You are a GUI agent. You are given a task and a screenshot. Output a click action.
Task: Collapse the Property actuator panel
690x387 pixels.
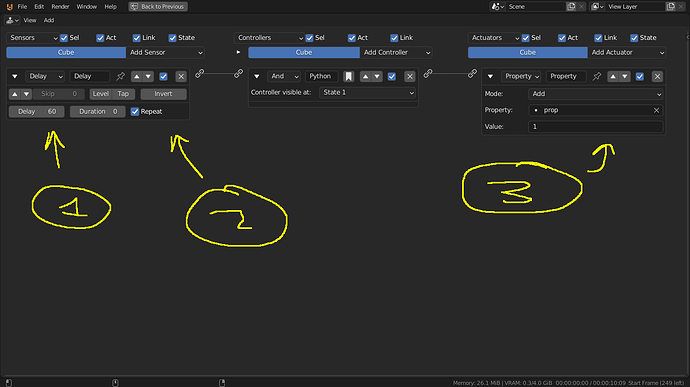click(x=490, y=77)
